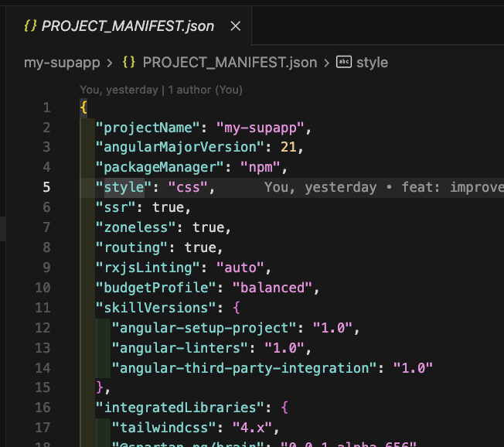Viewport: 504px width, 447px height.
Task: Click the "npm" value
Action: tap(260, 167)
